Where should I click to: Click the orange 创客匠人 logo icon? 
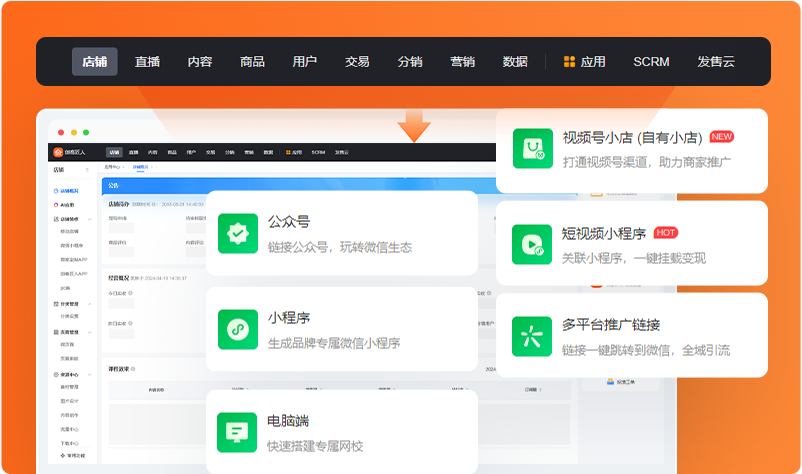[58, 152]
